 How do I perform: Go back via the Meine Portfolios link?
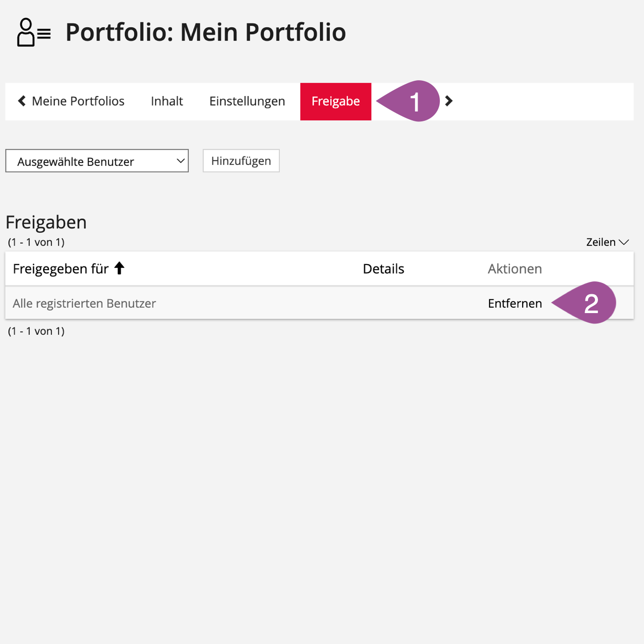(78, 101)
